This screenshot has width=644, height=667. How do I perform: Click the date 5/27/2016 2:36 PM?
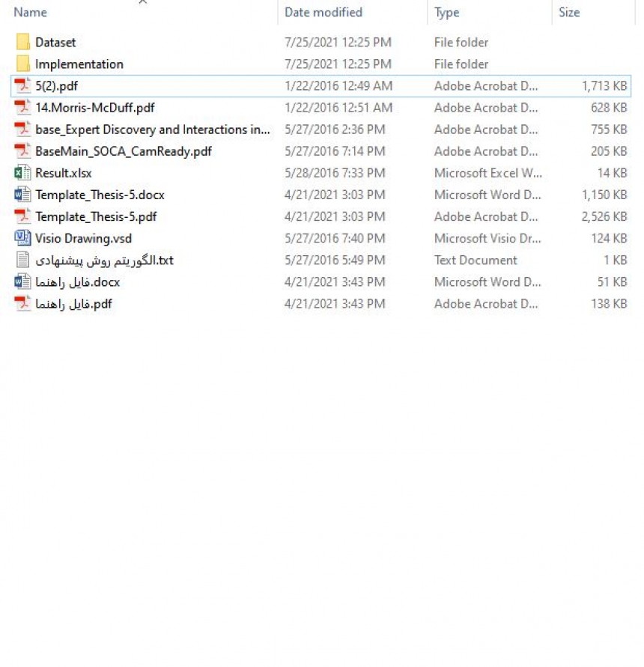[335, 129]
